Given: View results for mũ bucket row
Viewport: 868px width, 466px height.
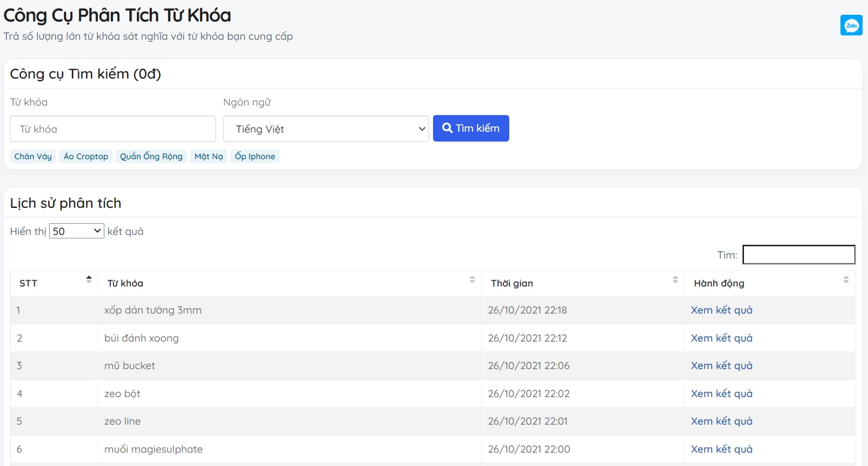Looking at the screenshot, I should [721, 366].
